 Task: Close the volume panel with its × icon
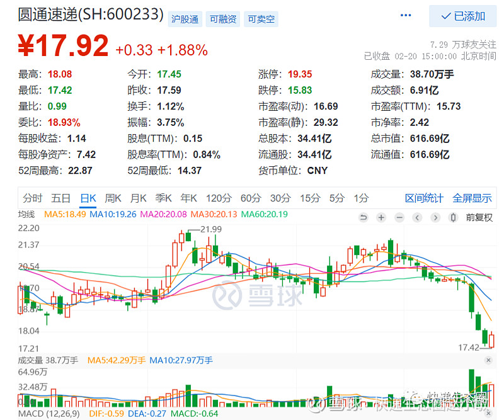coord(490,360)
